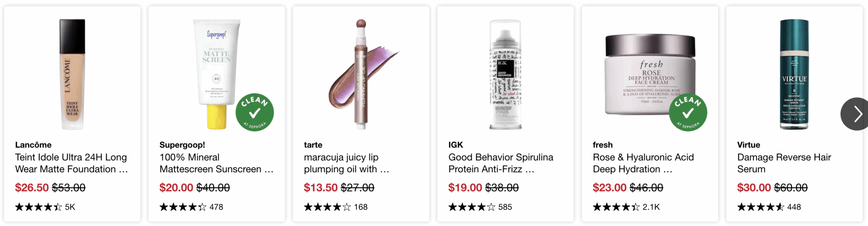The height and width of the screenshot is (226, 868).
Task: Open Teint Idole Ultra 24H foundation link
Action: pos(71,163)
